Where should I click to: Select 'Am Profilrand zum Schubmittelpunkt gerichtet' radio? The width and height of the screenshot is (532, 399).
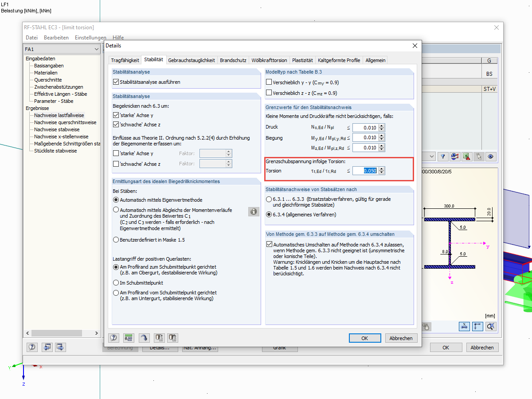click(x=116, y=267)
